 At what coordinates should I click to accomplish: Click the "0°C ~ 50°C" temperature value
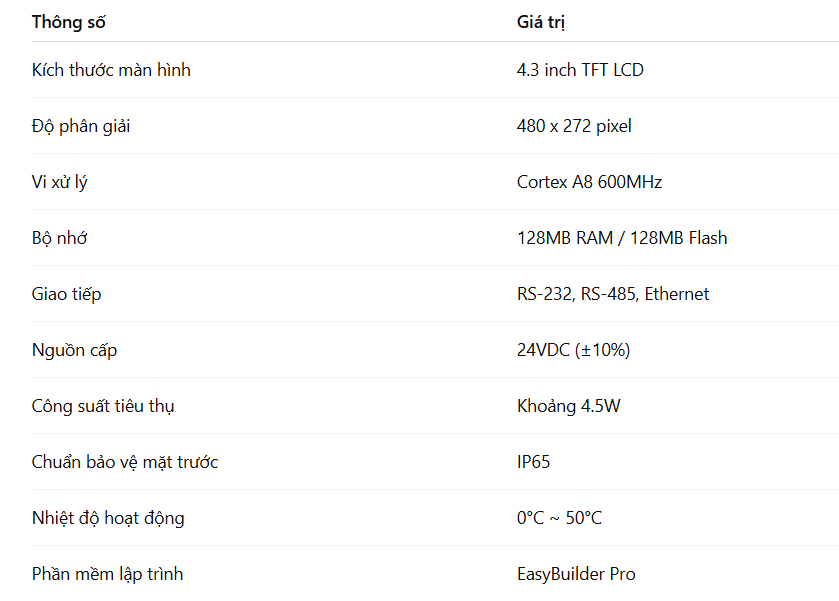coord(559,518)
